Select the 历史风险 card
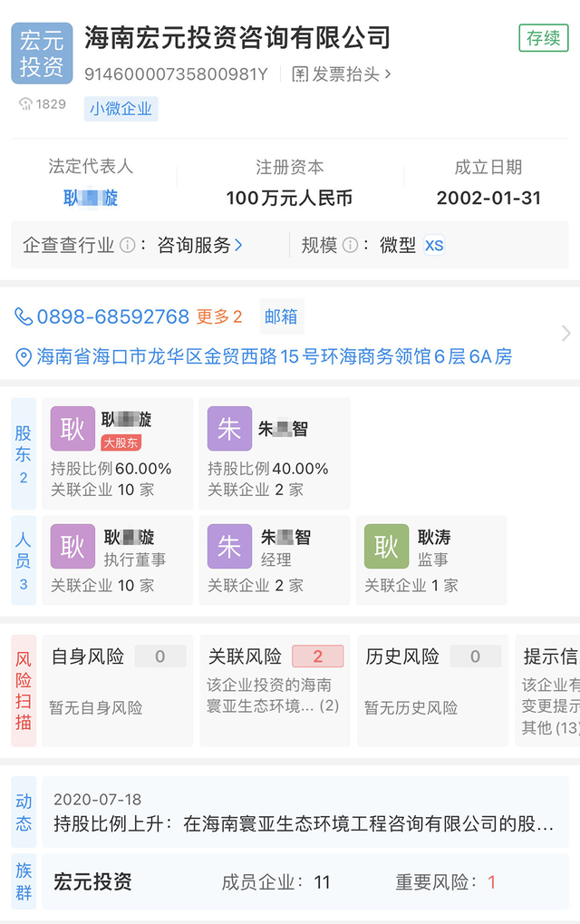The width and height of the screenshot is (580, 924). [432, 691]
